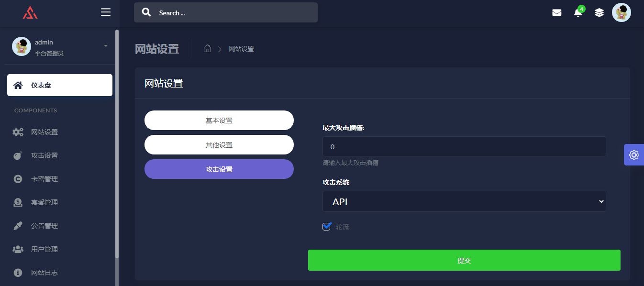The height and width of the screenshot is (286, 644).
Task: Click the 最大攻击插槽 input field
Action: (464, 146)
